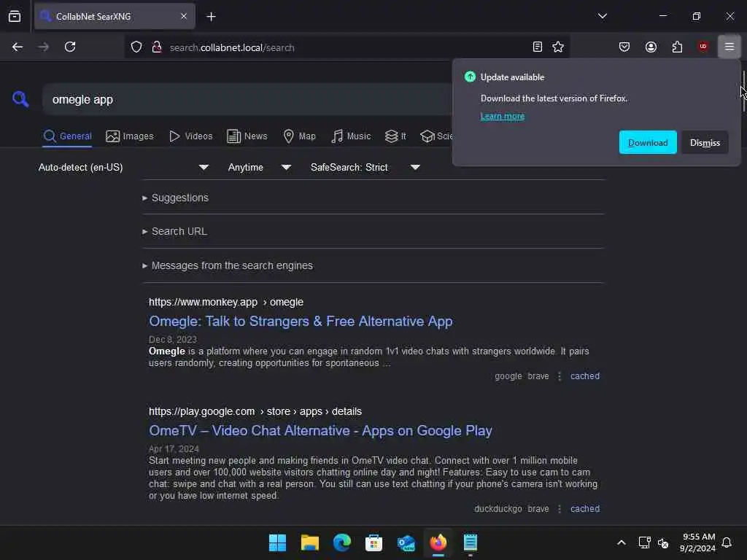Screen dimensions: 747x560
Task: Click https://play.google.com result URL
Action: [255, 411]
